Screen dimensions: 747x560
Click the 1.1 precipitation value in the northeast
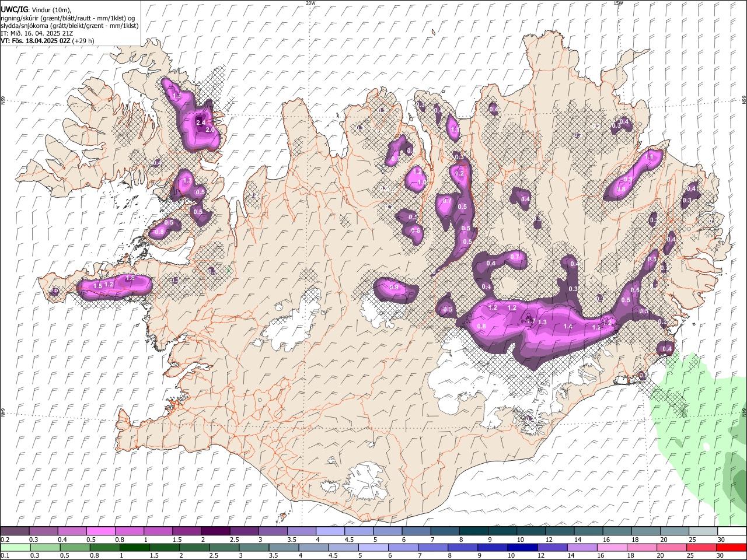pos(649,157)
